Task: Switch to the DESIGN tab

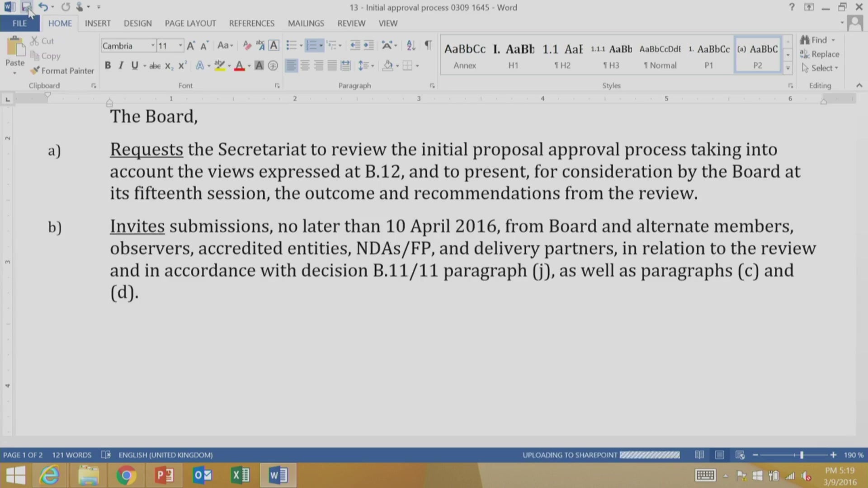Action: 138,23
